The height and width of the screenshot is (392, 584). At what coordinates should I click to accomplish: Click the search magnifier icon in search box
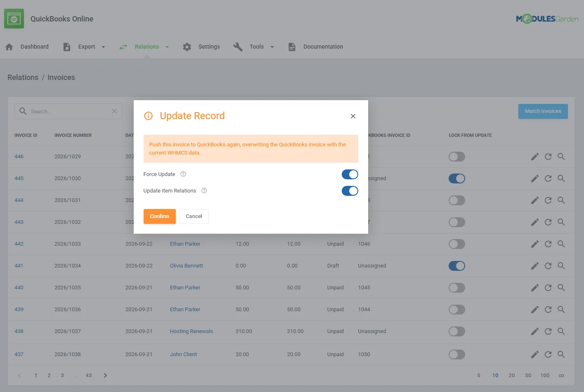click(x=23, y=111)
